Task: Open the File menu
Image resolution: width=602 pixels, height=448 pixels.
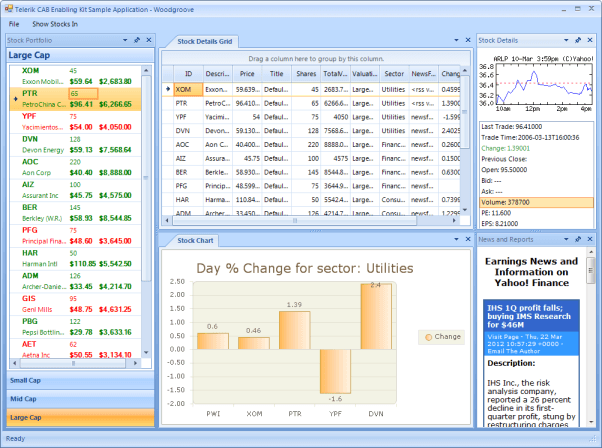Action: 14,24
